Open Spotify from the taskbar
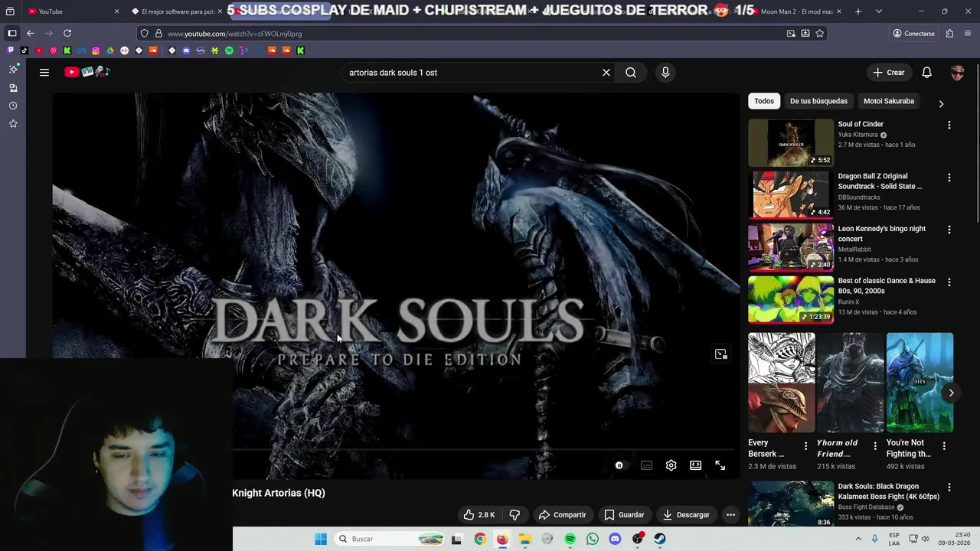Viewport: 980px width, 551px height. 570,539
